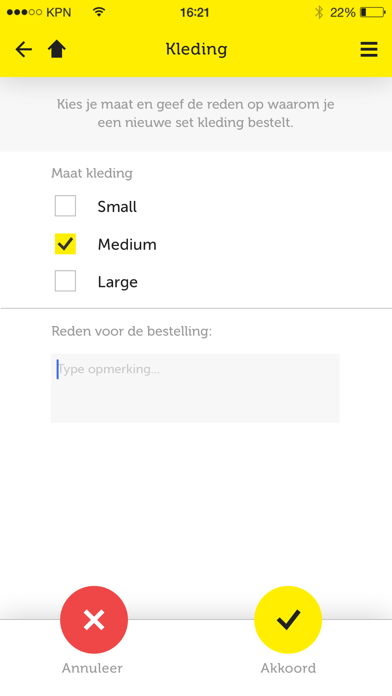Tap the 16:21 clock in status bar
Image resolution: width=392 pixels, height=696 pixels.
[194, 12]
